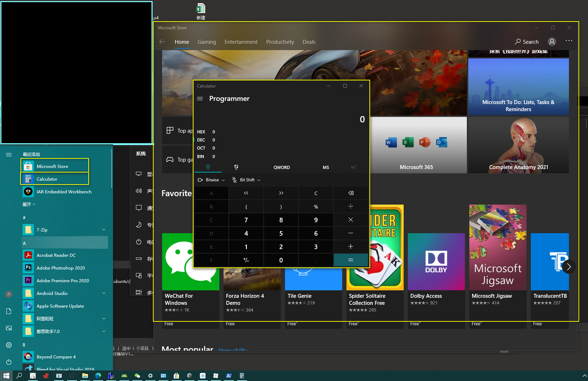Open the Microsoft Store search

tap(527, 42)
